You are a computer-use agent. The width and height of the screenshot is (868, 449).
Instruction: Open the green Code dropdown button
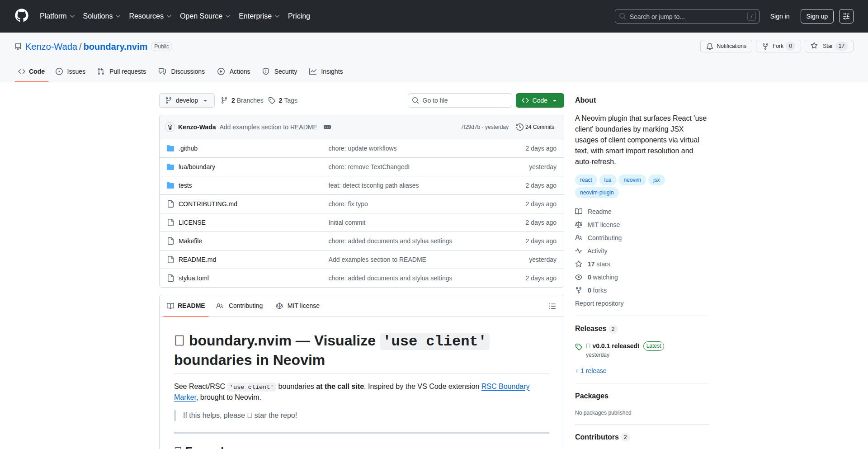pyautogui.click(x=540, y=100)
